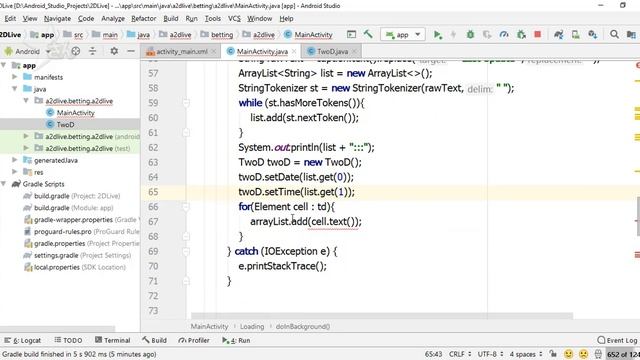This screenshot has height=360, width=640.
Task: Hide the Project panel with minimize dash
Action: pyautogui.click(x=131, y=51)
